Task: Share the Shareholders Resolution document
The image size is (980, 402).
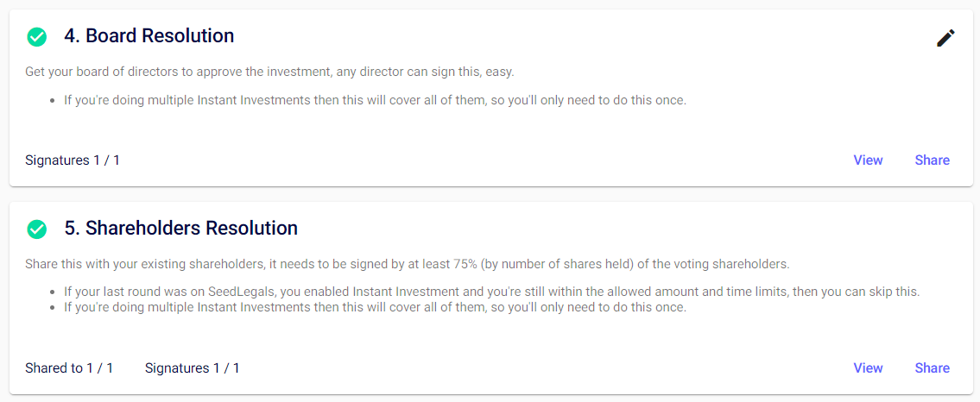Action: (932, 368)
